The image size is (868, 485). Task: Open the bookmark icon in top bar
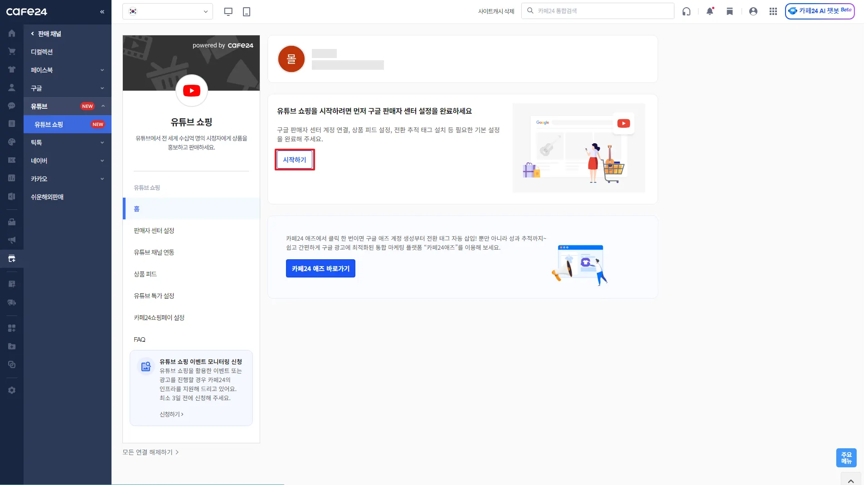pyautogui.click(x=730, y=11)
